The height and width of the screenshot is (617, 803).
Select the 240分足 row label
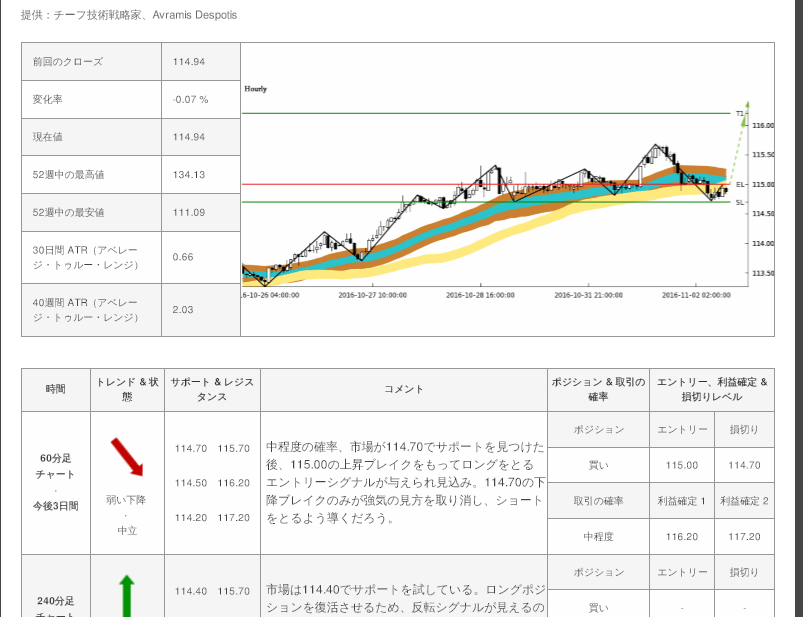[x=55, y=606]
